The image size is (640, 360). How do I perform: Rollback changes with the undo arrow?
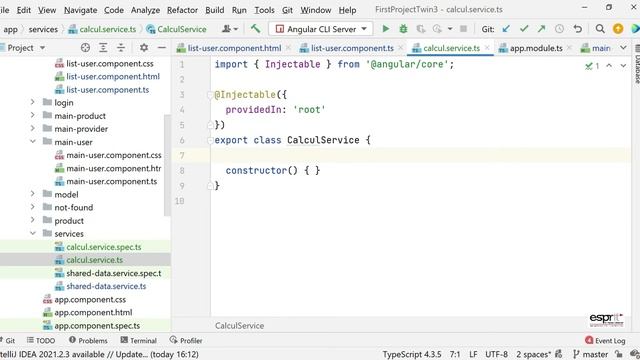pos(577,29)
